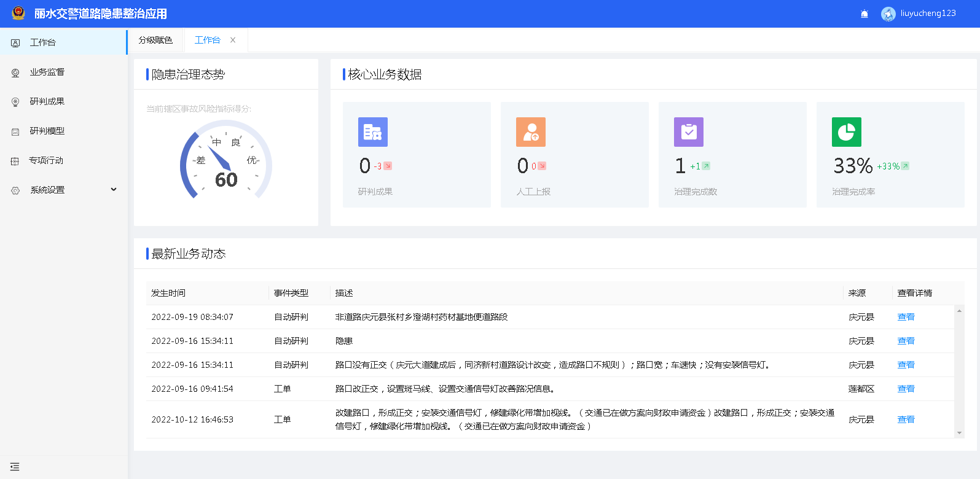This screenshot has height=479, width=980.
Task: Click the 研判成果 sidebar icon
Action: point(15,102)
